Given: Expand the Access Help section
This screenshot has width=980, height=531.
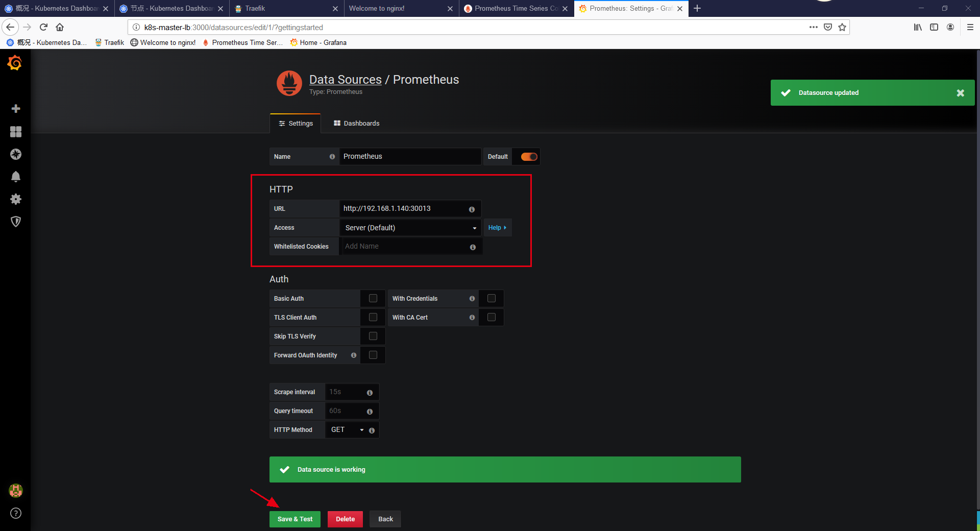Looking at the screenshot, I should point(498,228).
